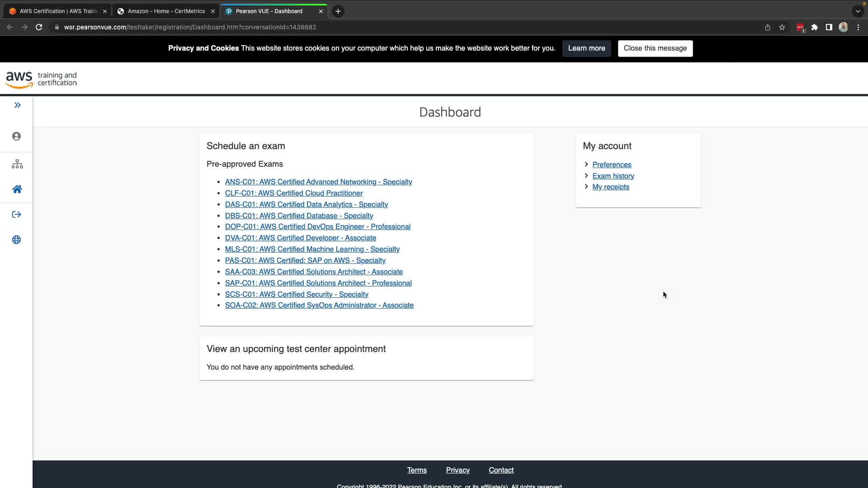The width and height of the screenshot is (868, 488).
Task: Bookmark this page with star icon
Action: tap(782, 28)
